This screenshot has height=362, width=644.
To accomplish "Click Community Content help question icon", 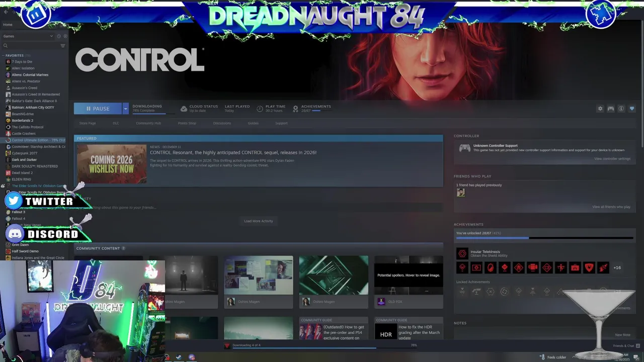I will pos(123,248).
